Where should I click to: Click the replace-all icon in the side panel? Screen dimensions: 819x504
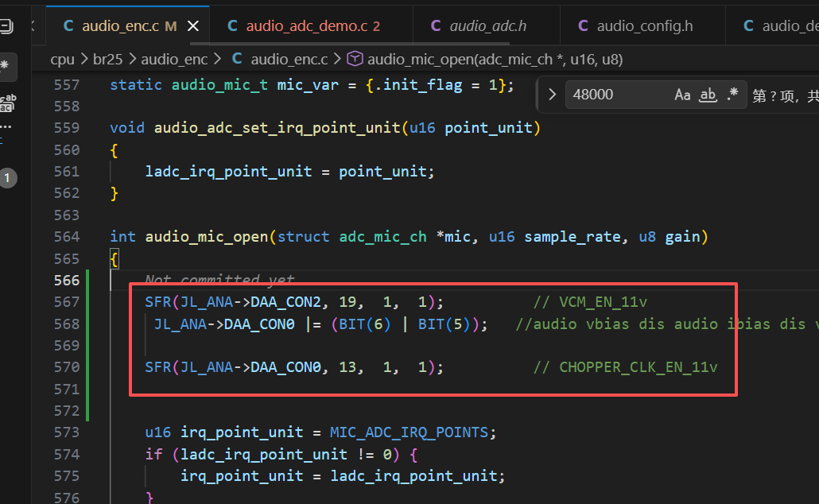point(7,103)
